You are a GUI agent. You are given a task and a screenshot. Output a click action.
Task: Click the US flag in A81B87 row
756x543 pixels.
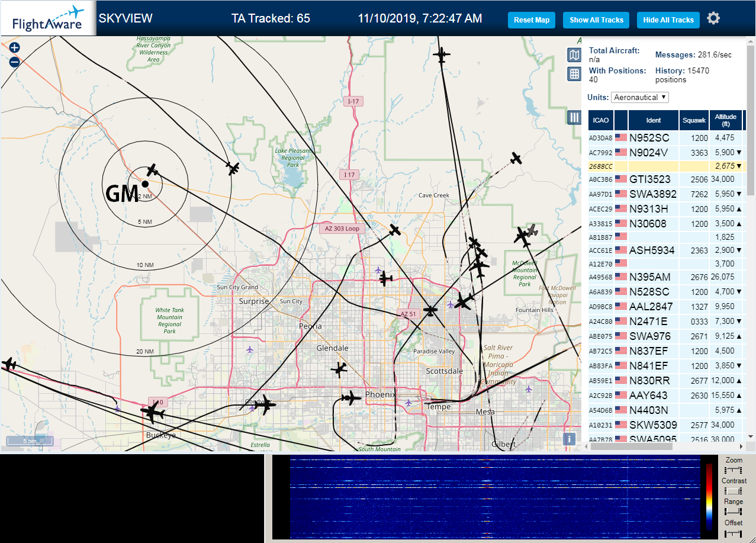coord(621,237)
